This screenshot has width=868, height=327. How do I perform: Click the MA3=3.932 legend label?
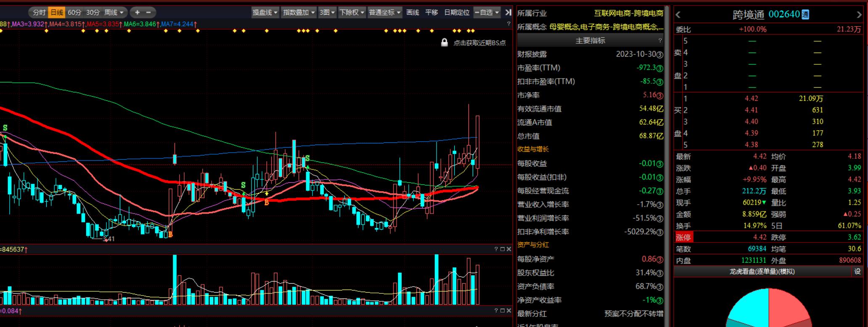pyautogui.click(x=29, y=24)
